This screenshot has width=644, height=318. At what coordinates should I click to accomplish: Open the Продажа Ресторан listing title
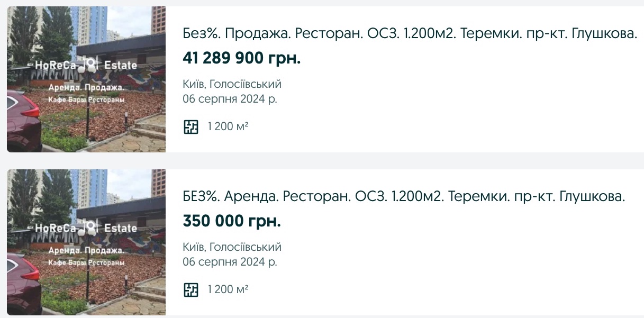pos(409,34)
